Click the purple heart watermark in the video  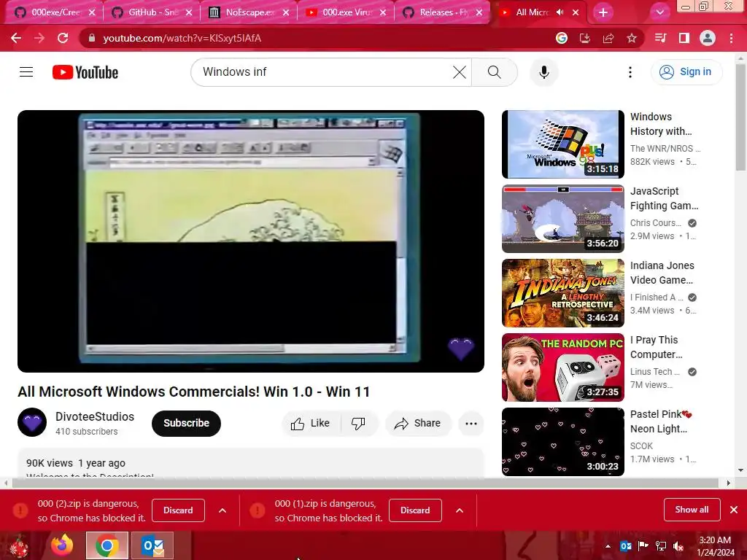pyautogui.click(x=461, y=349)
